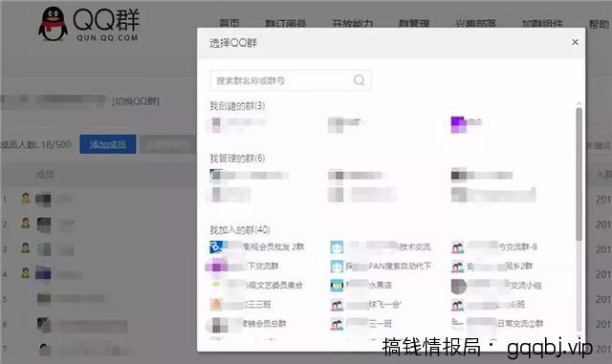This screenshot has height=364, width=612.
Task: Select the 水果店 group avatar
Action: coord(337,286)
